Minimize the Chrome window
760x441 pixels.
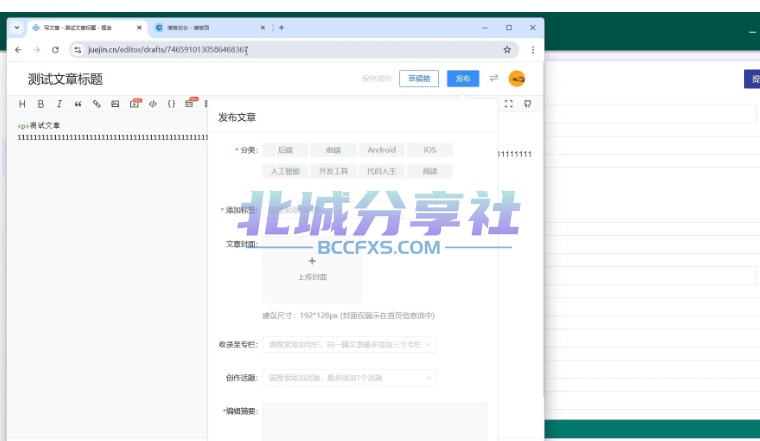coord(485,28)
